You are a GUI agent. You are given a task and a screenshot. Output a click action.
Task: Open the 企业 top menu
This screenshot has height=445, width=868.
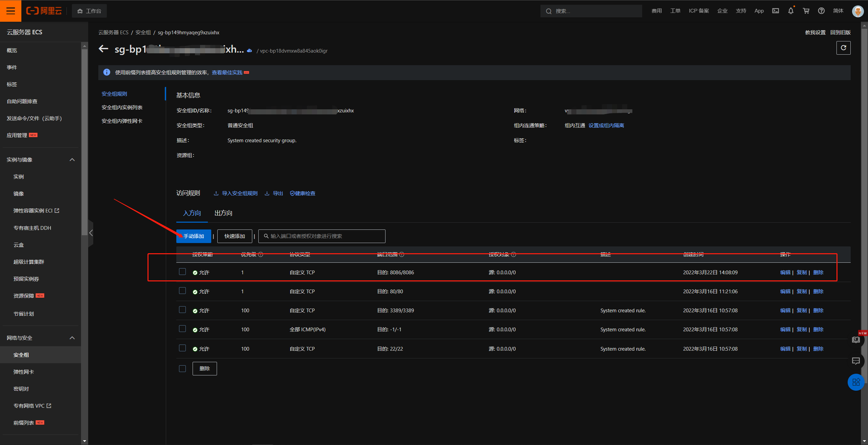pyautogui.click(x=723, y=11)
